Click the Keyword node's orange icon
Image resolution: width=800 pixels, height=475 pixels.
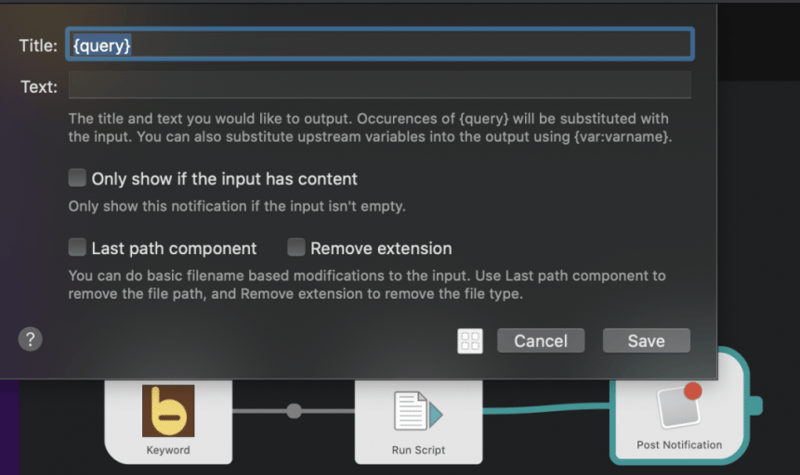click(x=167, y=411)
